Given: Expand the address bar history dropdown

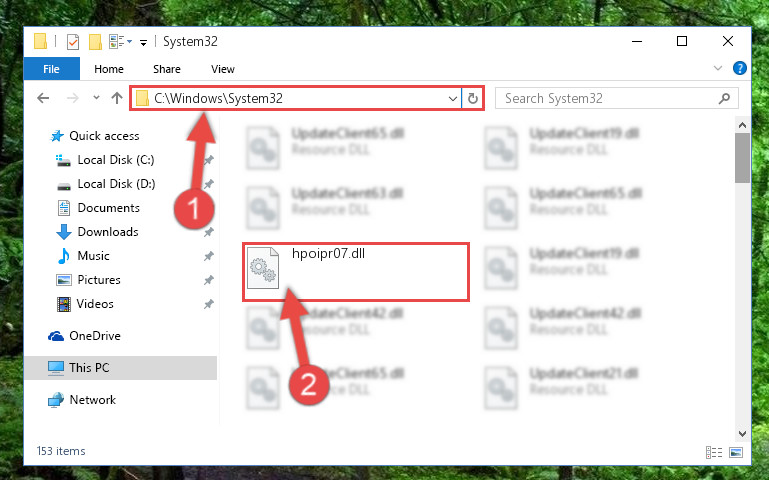Looking at the screenshot, I should point(453,99).
